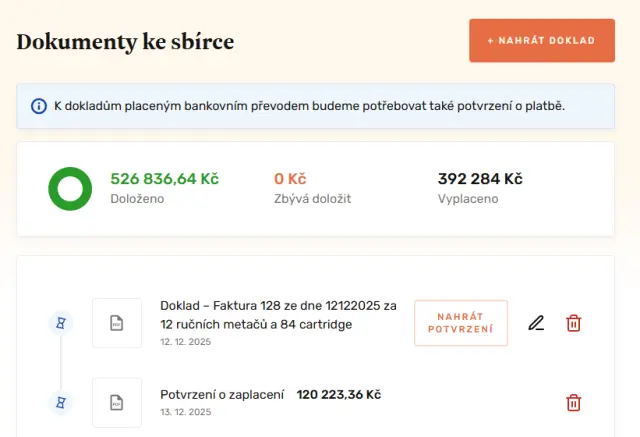The height and width of the screenshot is (437, 640).
Task: Click the 120 223,36 Kč payment amount
Action: [x=339, y=394]
